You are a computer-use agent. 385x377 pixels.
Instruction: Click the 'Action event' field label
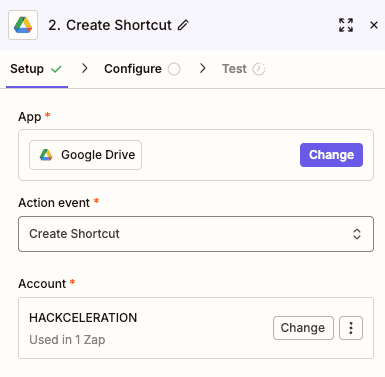(54, 203)
